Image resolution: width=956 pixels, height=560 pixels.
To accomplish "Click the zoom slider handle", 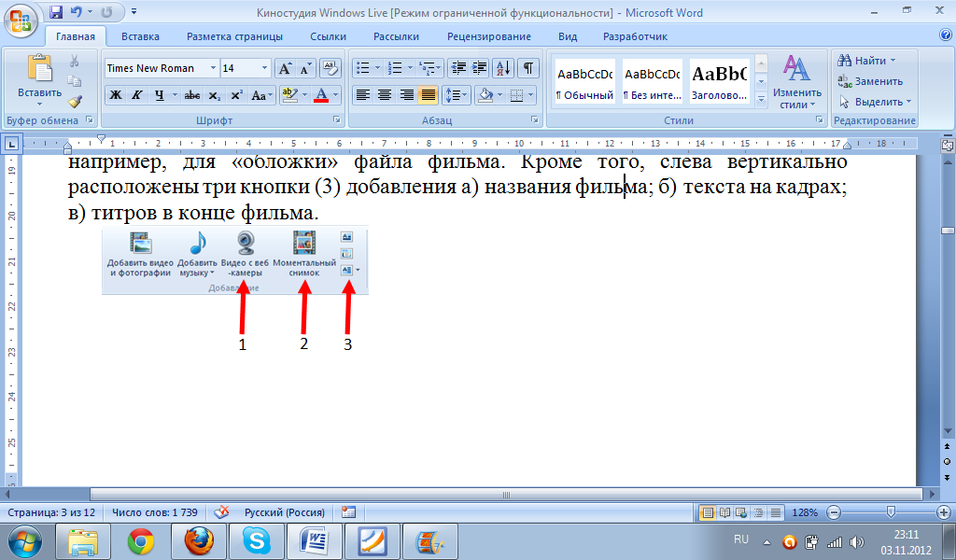I will (891, 511).
